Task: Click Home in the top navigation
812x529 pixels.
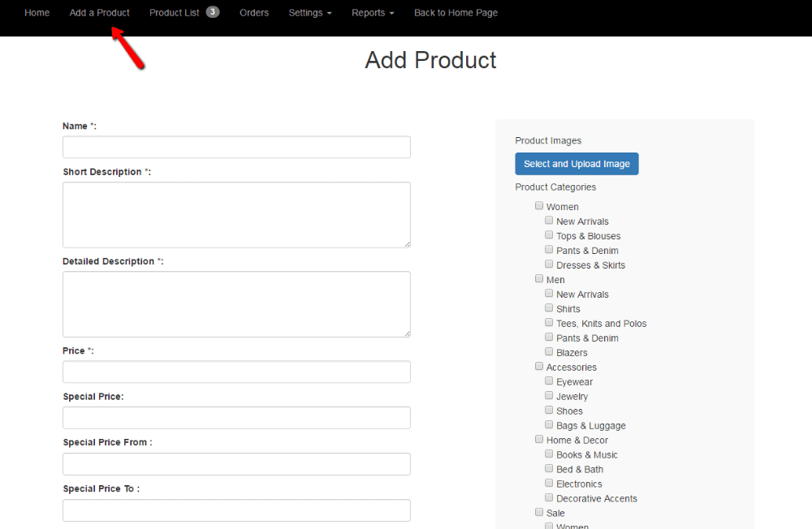Action: pyautogui.click(x=37, y=13)
